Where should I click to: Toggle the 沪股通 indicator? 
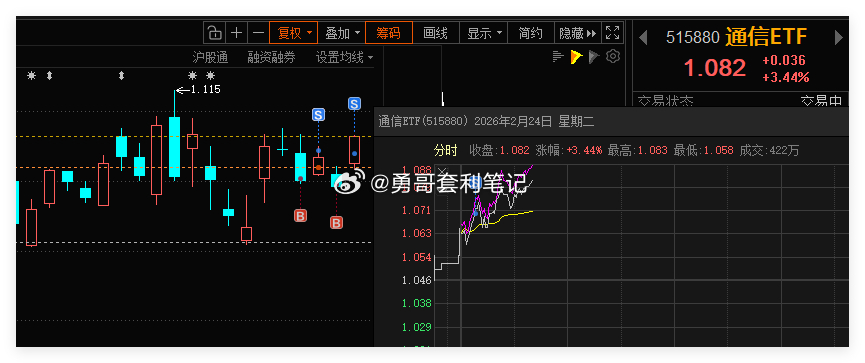coord(210,57)
